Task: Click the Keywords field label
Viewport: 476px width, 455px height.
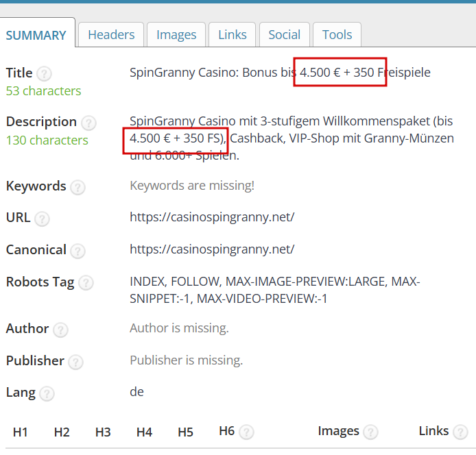Action: 36,186
